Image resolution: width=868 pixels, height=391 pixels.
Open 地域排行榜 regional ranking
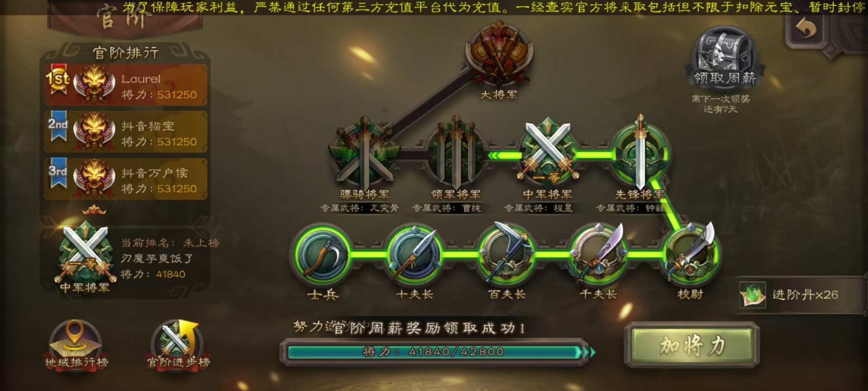coord(76,345)
